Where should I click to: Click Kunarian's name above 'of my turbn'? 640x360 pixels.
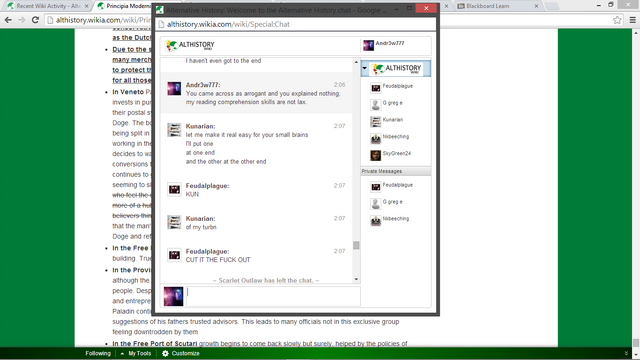coord(200,219)
